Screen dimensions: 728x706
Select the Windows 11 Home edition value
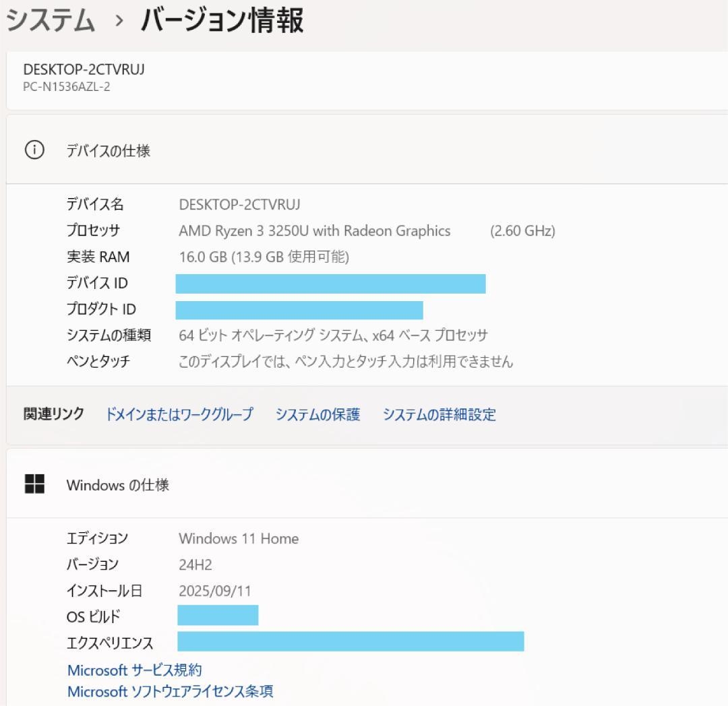[x=239, y=538]
